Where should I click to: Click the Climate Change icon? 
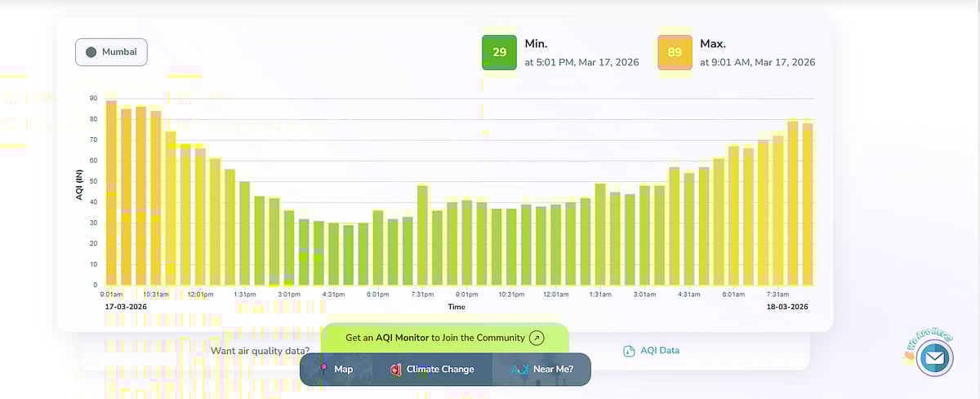394,370
